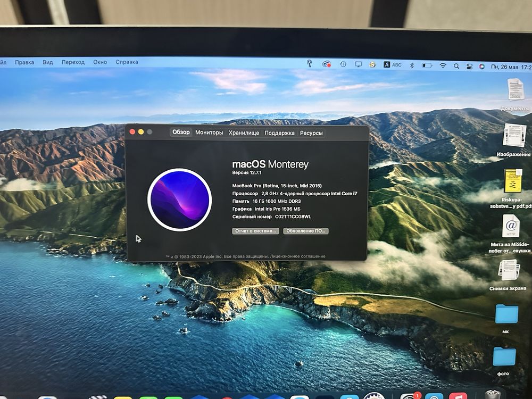
Task: Switch to the Обзор tab
Action: tap(181, 132)
